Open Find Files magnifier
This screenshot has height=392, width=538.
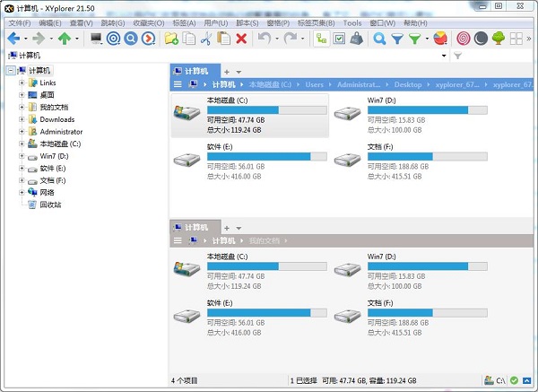tap(379, 39)
